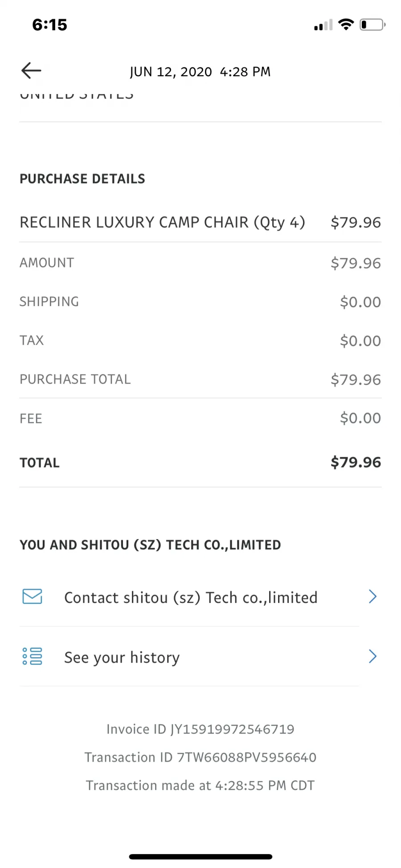
Task: Tap the cellular signal bars icon
Action: pos(323,25)
